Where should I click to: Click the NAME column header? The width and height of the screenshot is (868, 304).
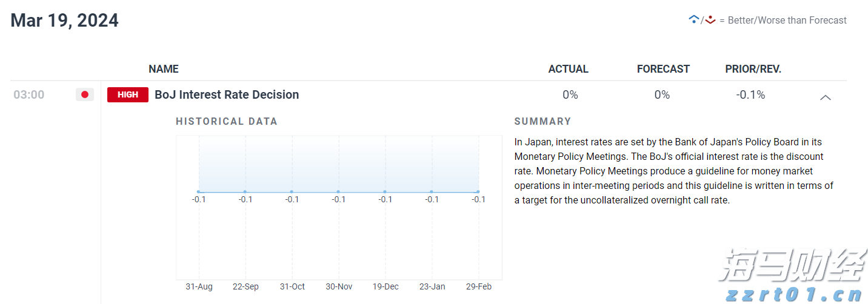[x=164, y=69]
